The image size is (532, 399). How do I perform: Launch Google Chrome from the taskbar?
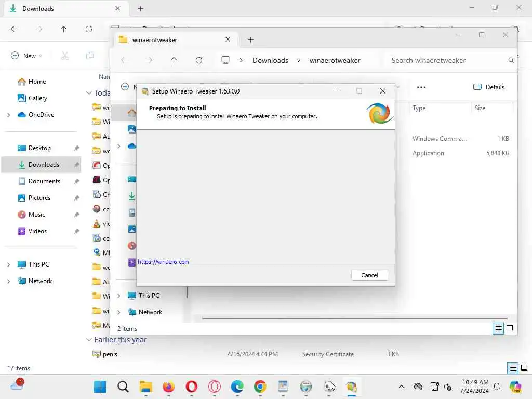pos(260,387)
